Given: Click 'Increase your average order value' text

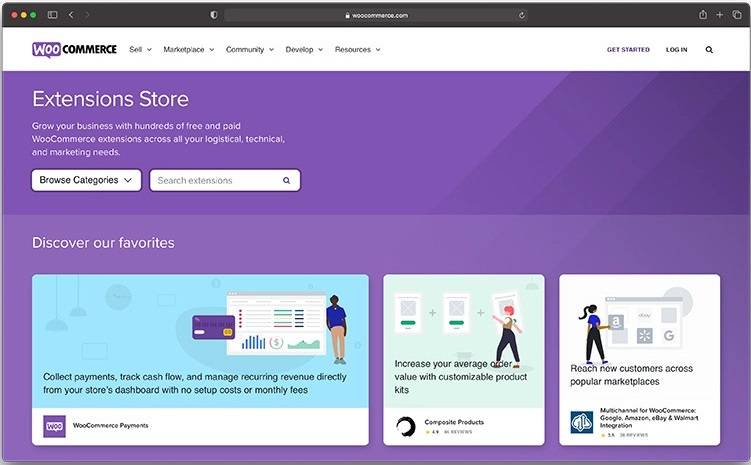Looking at the screenshot, I should tap(461, 376).
